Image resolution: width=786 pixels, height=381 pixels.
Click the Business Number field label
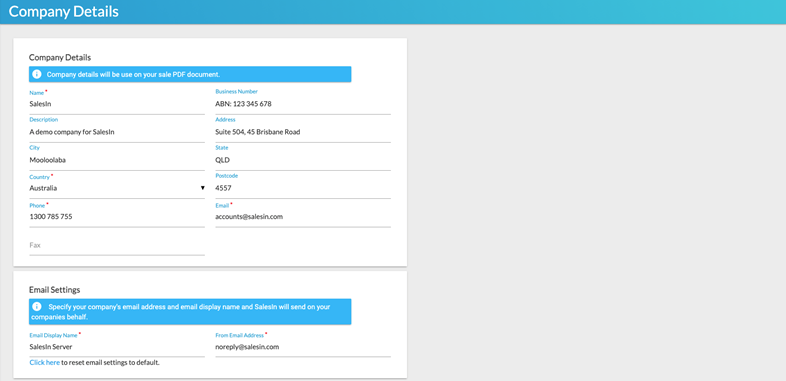237,92
